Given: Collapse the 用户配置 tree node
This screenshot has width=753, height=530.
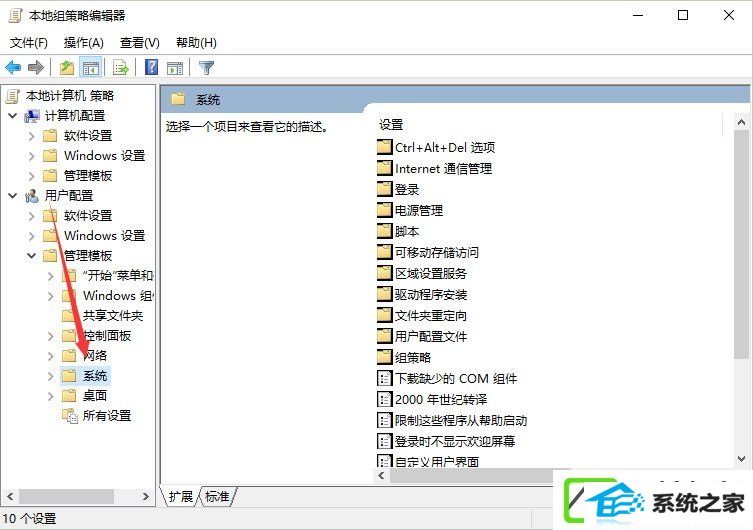Looking at the screenshot, I should (x=13, y=195).
